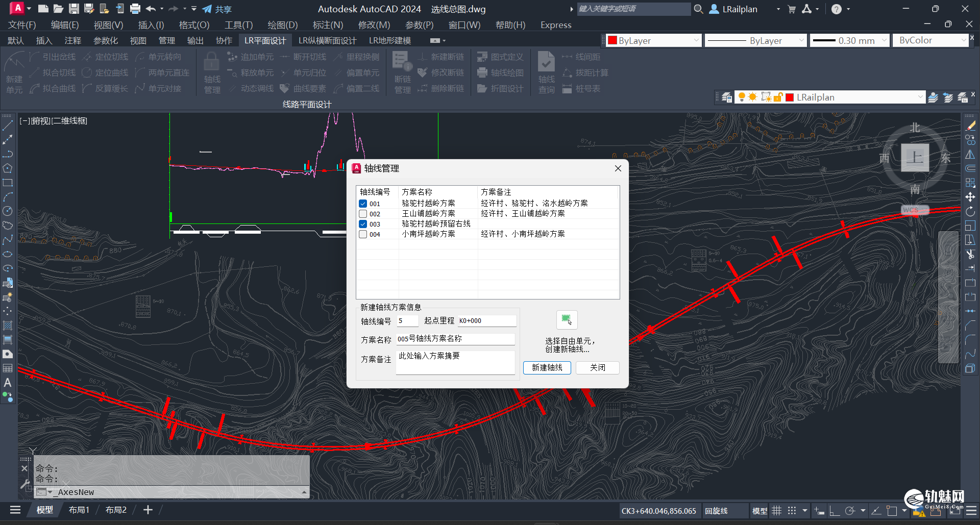The height and width of the screenshot is (525, 980).
Task: Open the Express menu
Action: click(556, 24)
